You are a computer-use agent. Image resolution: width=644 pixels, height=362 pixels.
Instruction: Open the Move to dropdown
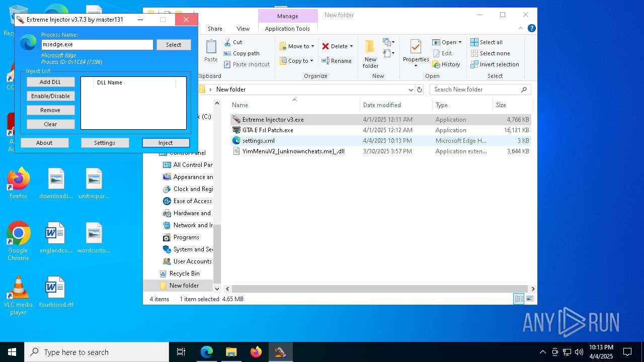coord(297,46)
